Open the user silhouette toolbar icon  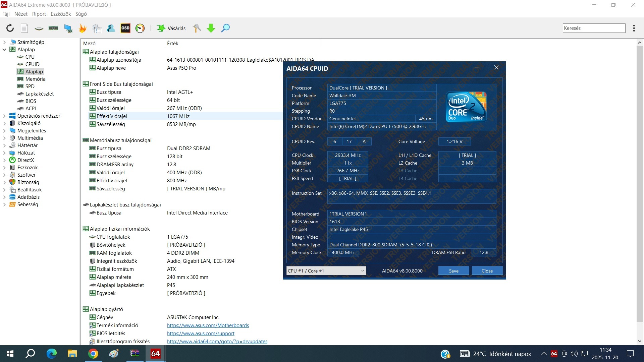[111, 28]
